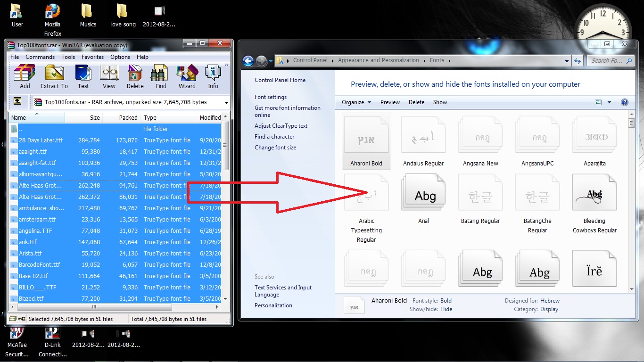Screen dimensions: 644x362
Task: Click the recent pages dropdown arrow
Action: pyautogui.click(x=271, y=61)
